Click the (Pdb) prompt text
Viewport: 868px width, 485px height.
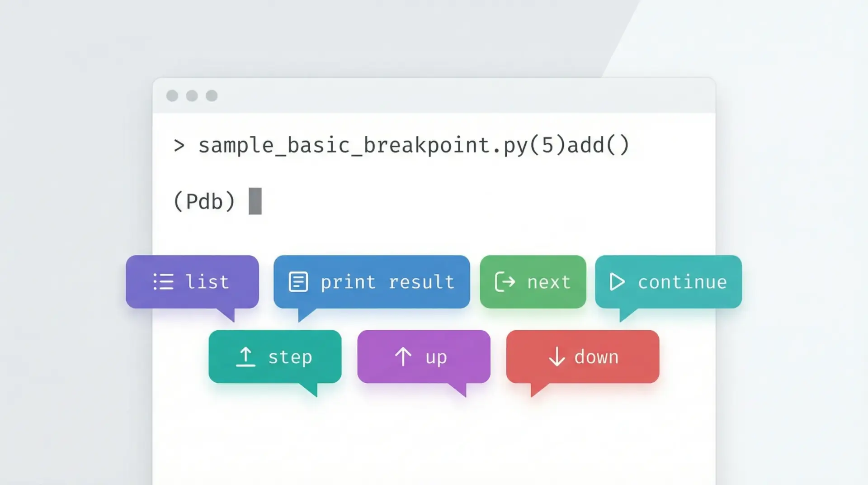coord(204,201)
